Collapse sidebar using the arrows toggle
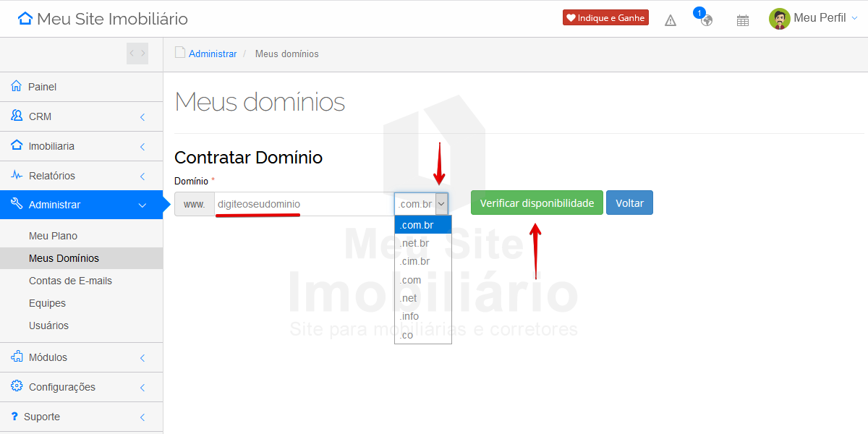 point(137,54)
